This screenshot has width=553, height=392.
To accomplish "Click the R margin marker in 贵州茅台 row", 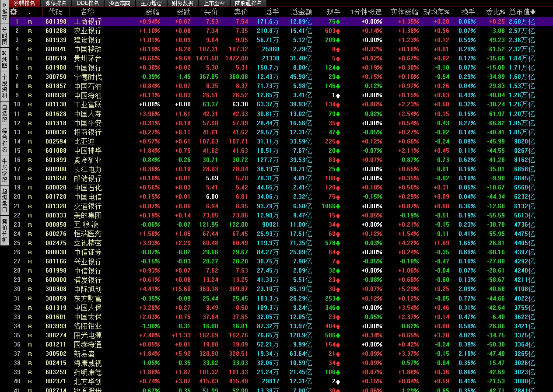I will [x=30, y=58].
